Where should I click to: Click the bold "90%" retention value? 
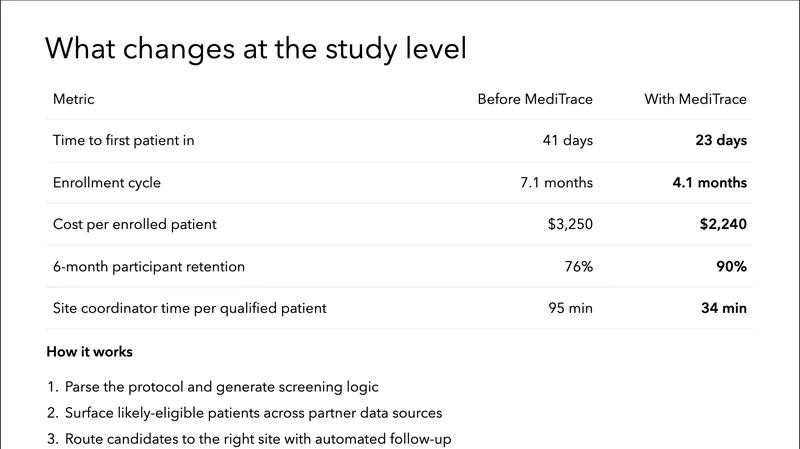tap(731, 267)
